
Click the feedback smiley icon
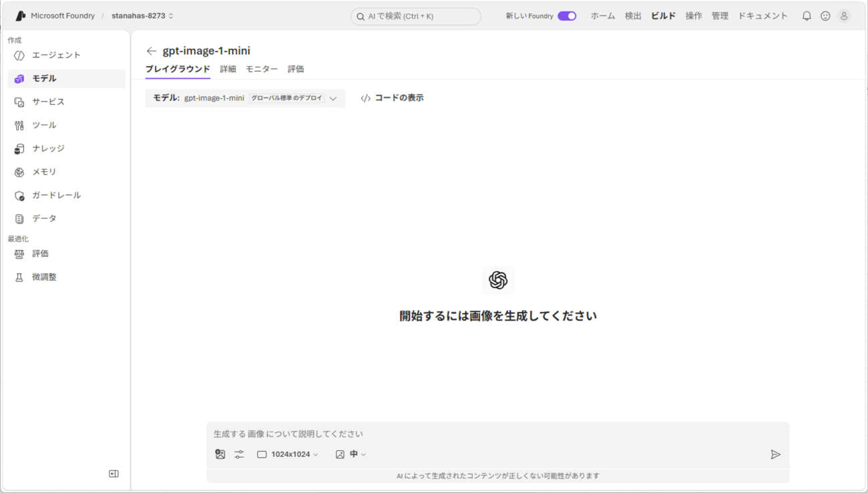(x=825, y=16)
